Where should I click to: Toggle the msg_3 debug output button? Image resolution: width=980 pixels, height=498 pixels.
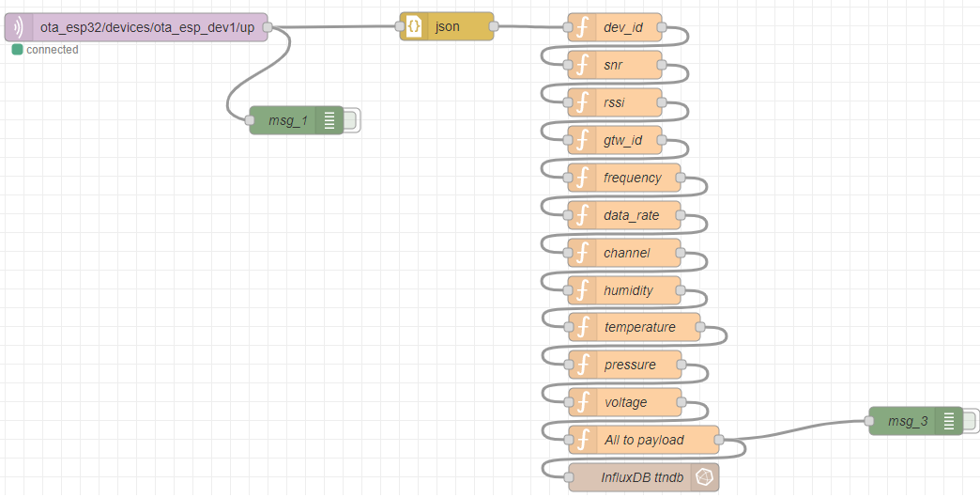pos(971,421)
